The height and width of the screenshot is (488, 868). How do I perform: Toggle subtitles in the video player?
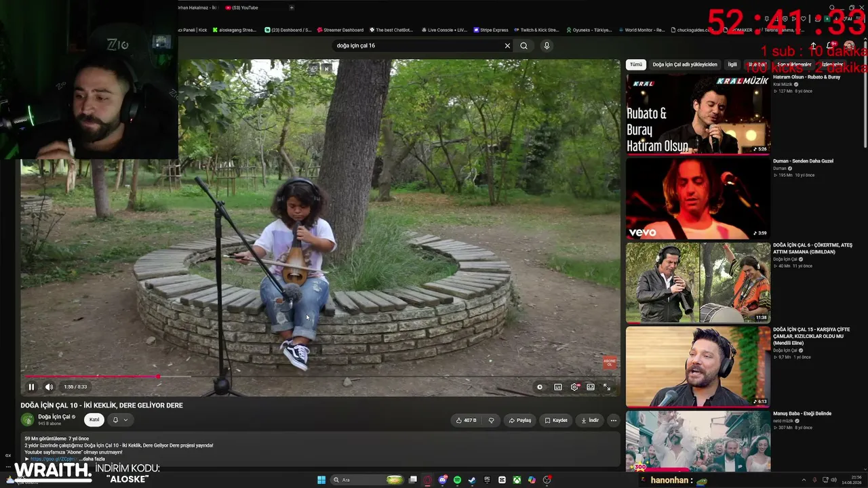click(x=558, y=387)
